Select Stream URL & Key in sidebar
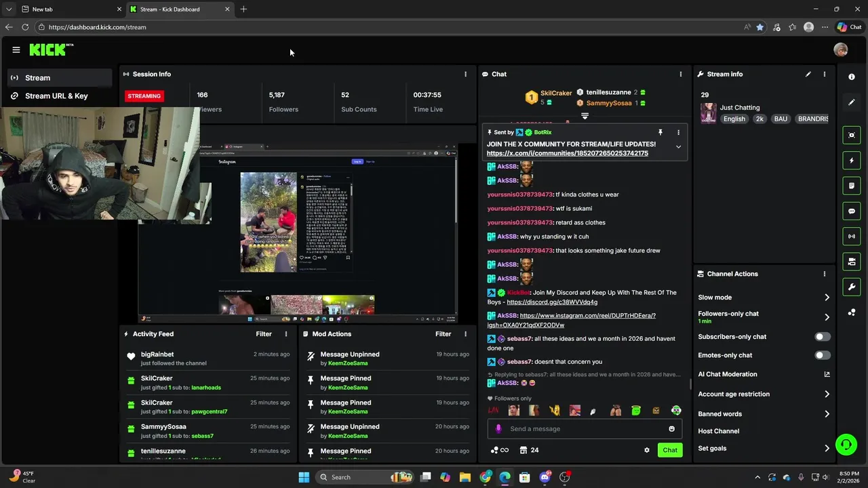This screenshot has width=868, height=488. [x=60, y=96]
